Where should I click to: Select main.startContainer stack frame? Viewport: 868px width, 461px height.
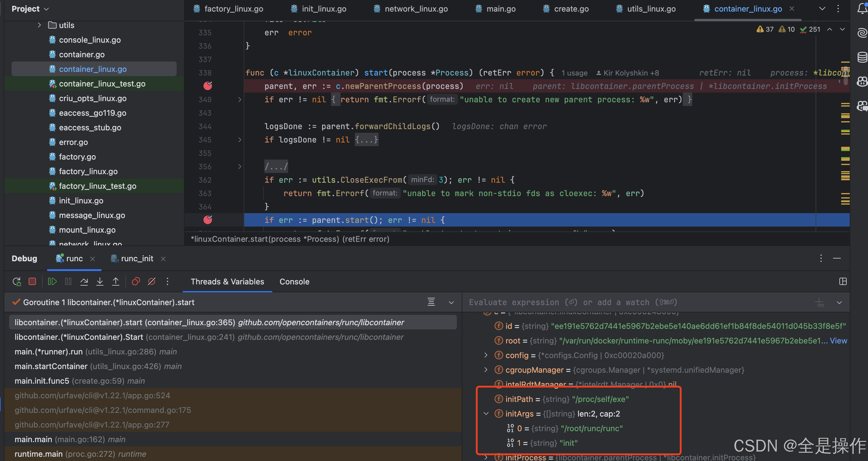pos(51,366)
